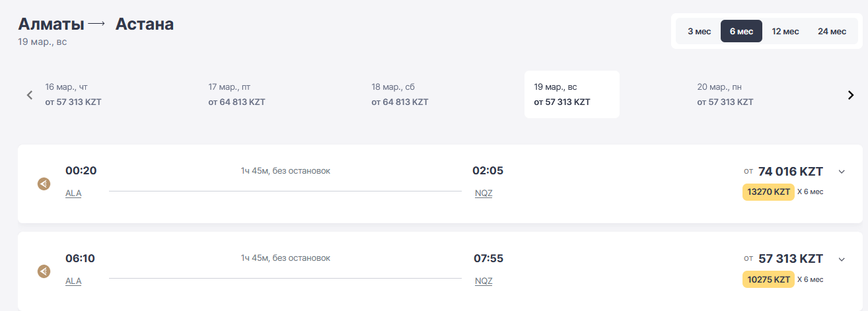Switch to the 17 мар., пт date
This screenshot has height=311, width=868.
(x=236, y=94)
